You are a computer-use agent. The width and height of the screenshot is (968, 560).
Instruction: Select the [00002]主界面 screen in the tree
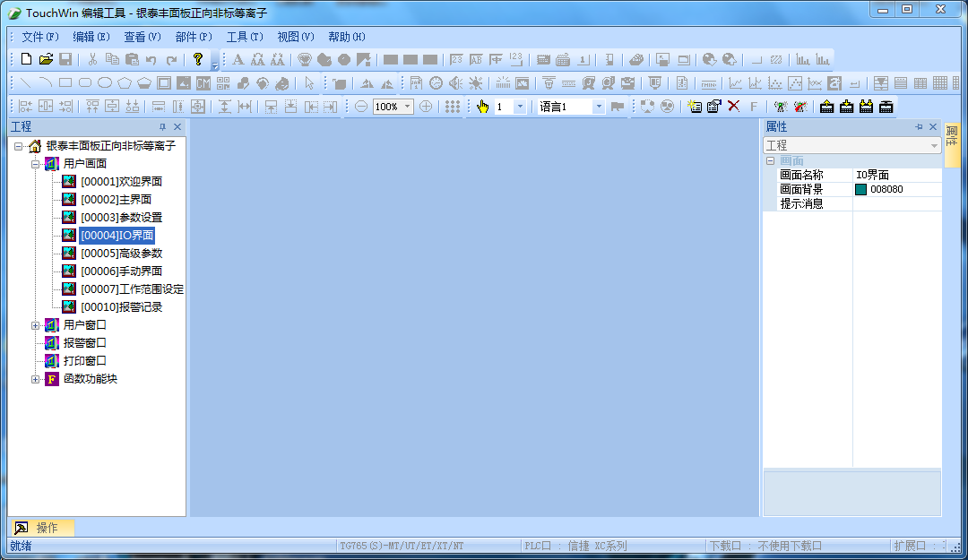[116, 200]
